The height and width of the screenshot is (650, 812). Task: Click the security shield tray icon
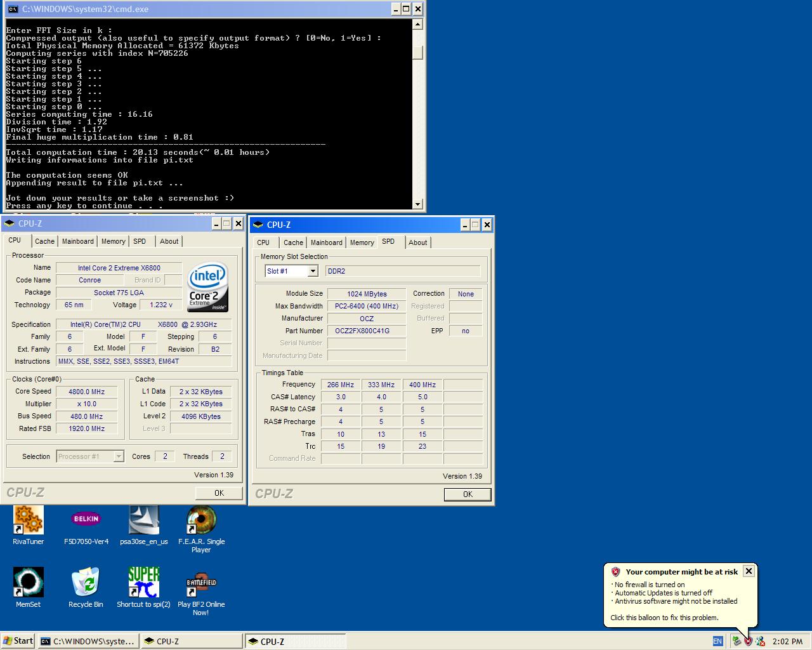[748, 641]
